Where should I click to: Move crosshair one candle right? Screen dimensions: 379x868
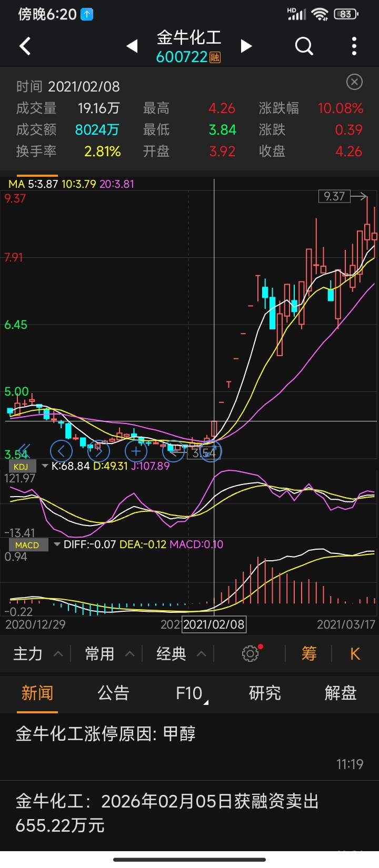[98, 451]
